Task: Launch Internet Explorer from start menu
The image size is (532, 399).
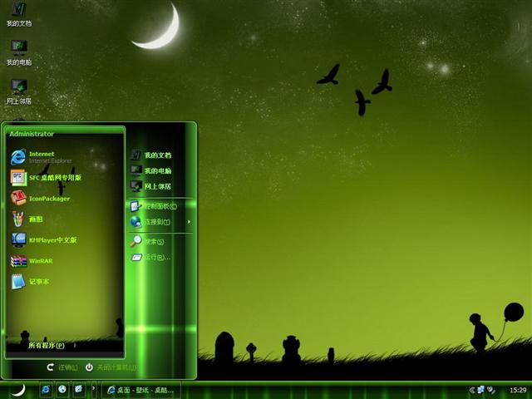Action: (42, 157)
